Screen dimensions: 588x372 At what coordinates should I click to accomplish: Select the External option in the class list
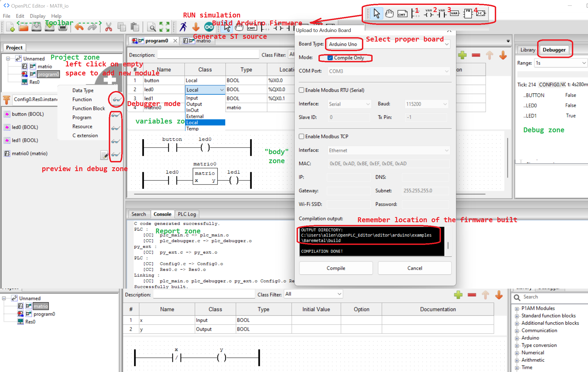205,116
